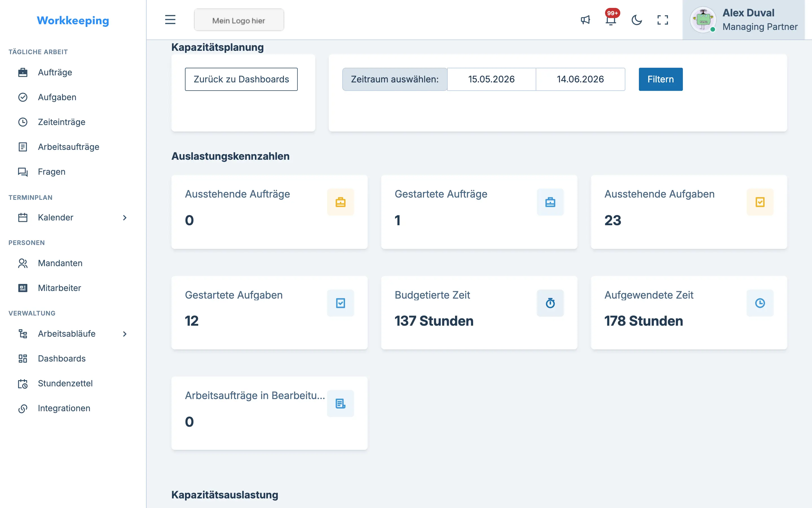Click the Mitarbeiter ID card icon
This screenshot has width=812, height=508.
pyautogui.click(x=23, y=288)
